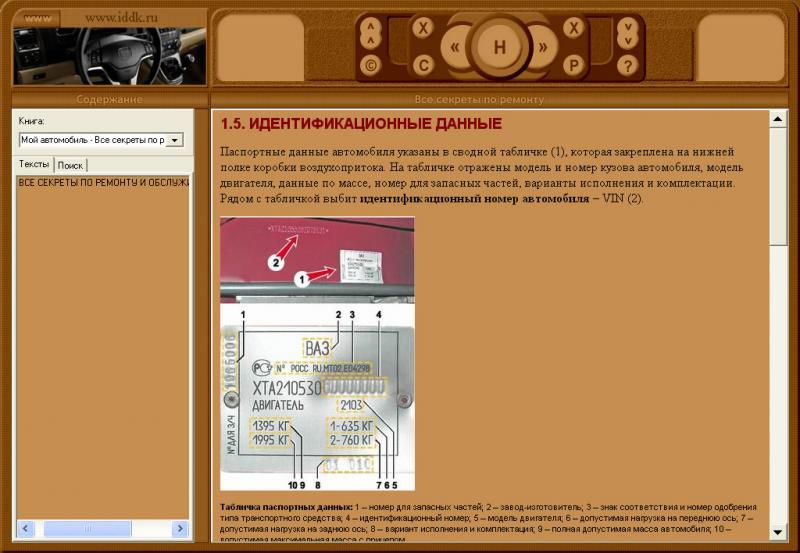Click the double down-chevron button
The height and width of the screenshot is (553, 800).
coord(627,32)
